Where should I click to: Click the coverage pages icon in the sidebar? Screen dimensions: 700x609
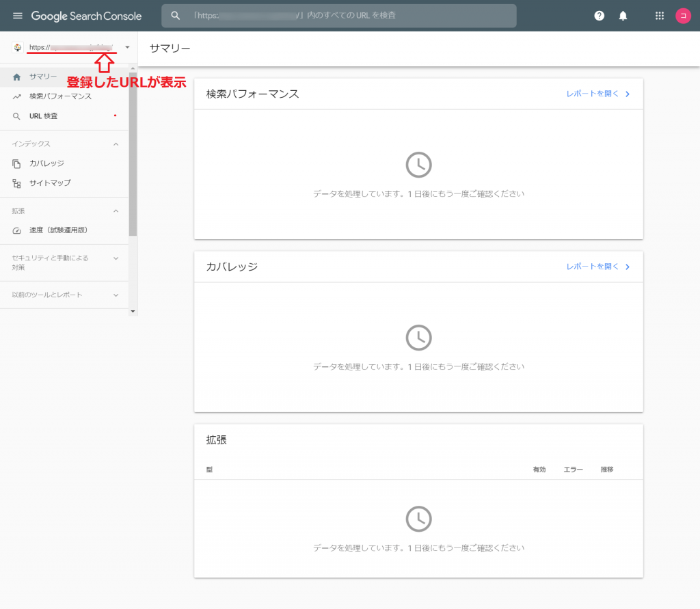pos(17,164)
